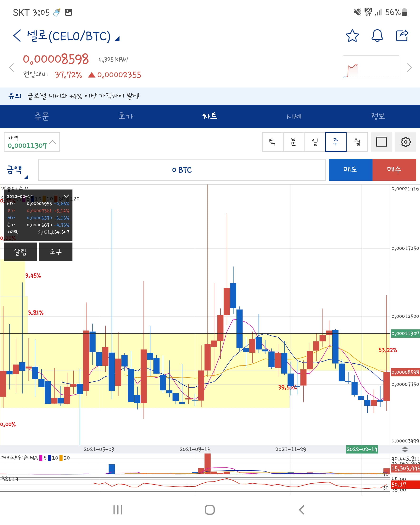This screenshot has width=420, height=525.
Task: Open price alert bell icon
Action: (377, 36)
